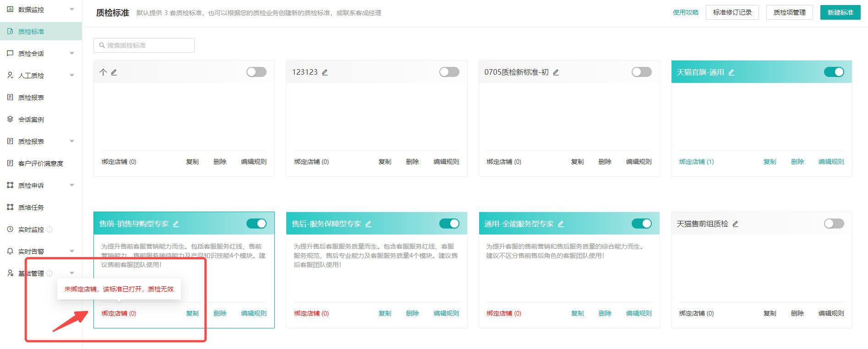Click 删除 on the 个 card
This screenshot has height=349, width=868.
pos(220,162)
